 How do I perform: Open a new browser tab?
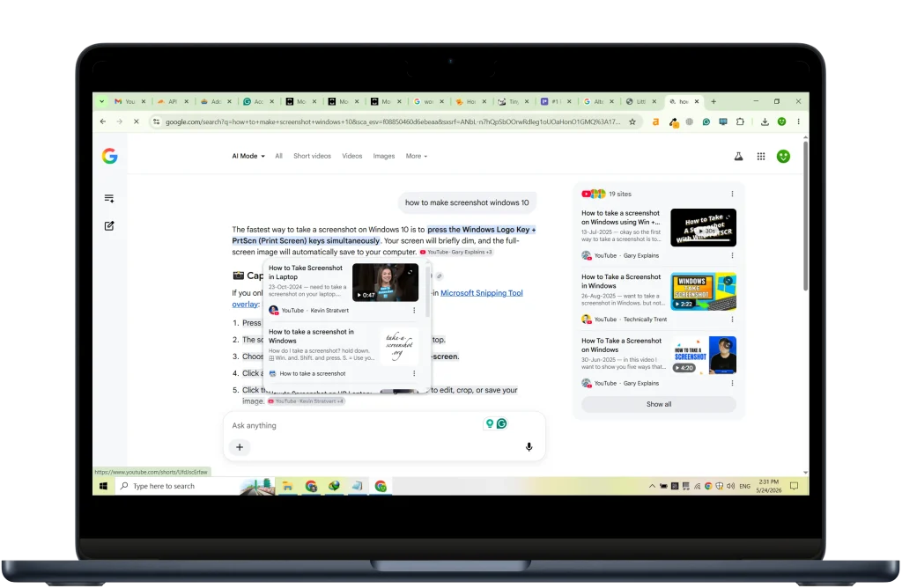tap(713, 102)
